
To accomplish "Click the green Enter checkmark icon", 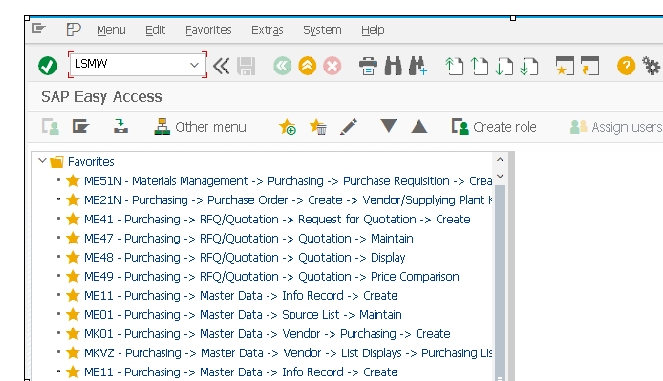I will click(47, 66).
